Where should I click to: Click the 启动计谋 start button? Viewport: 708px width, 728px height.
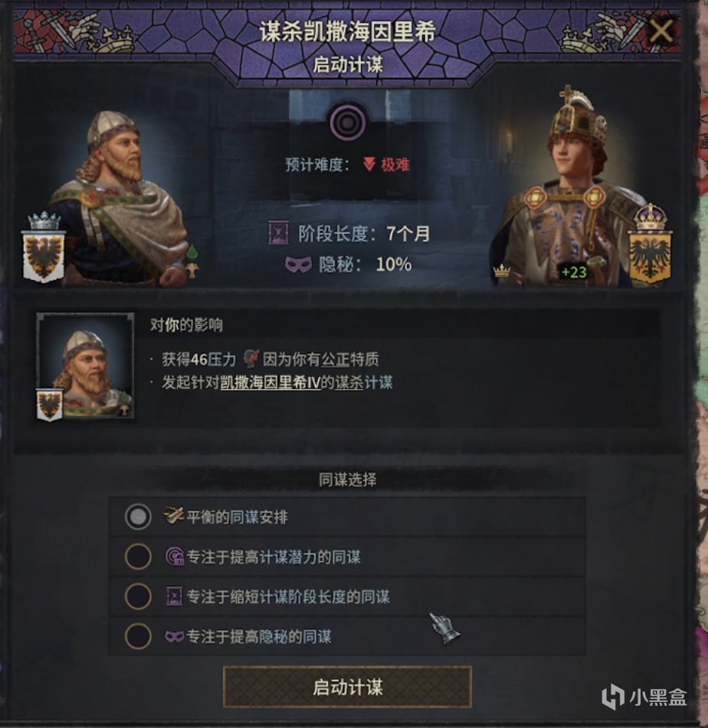[x=347, y=687]
